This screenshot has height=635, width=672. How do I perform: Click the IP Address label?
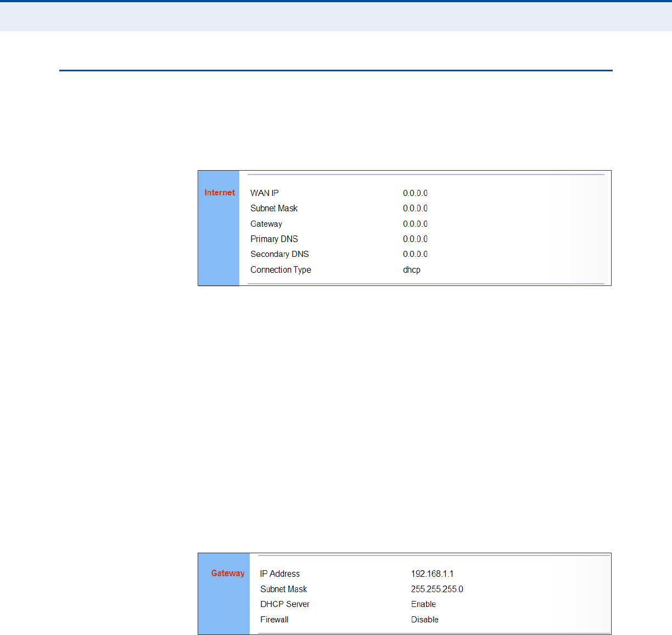pos(280,574)
